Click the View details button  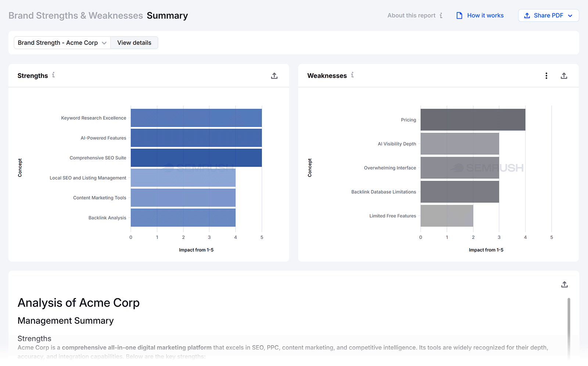pyautogui.click(x=134, y=43)
